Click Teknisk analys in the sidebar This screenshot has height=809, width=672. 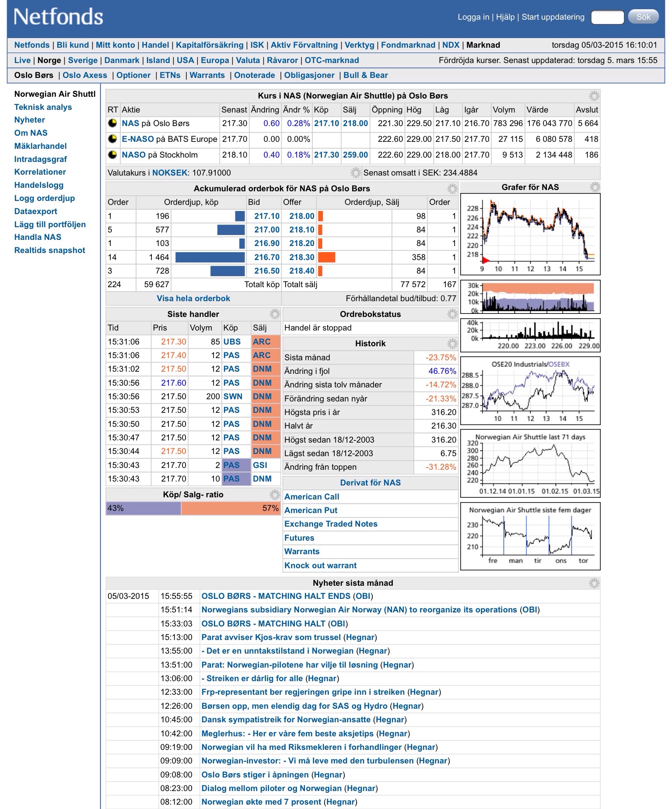(x=43, y=107)
